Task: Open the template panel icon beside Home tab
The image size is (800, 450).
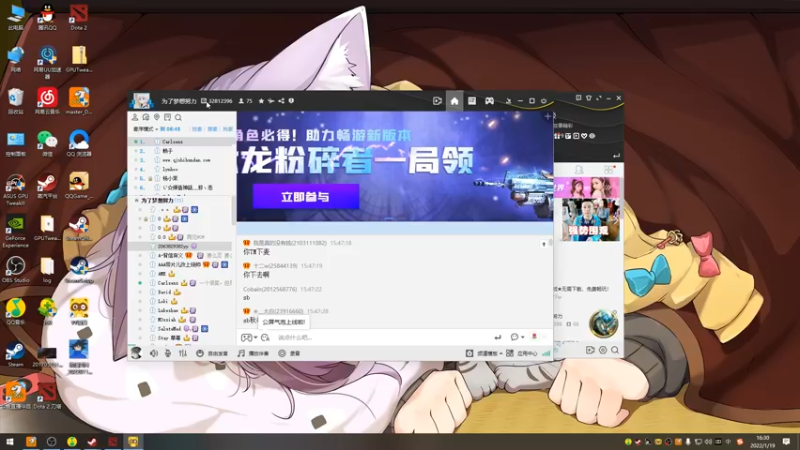Action: tap(472, 101)
